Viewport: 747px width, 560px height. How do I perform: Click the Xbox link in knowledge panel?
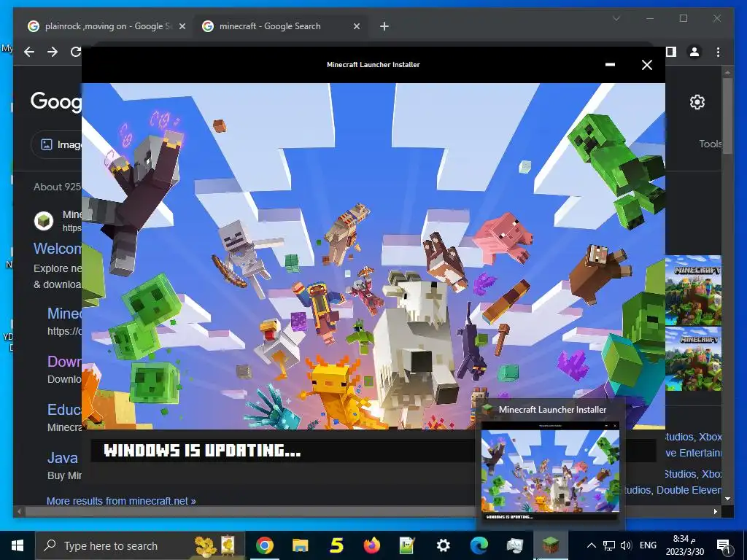[x=711, y=437]
